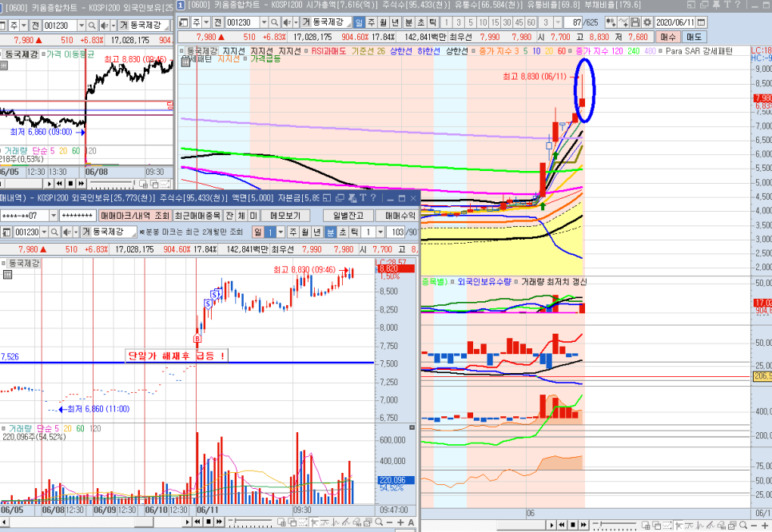The height and width of the screenshot is (532, 772).
Task: Click the grid icon under 동국제강 in minute chart
Action: coord(7,275)
